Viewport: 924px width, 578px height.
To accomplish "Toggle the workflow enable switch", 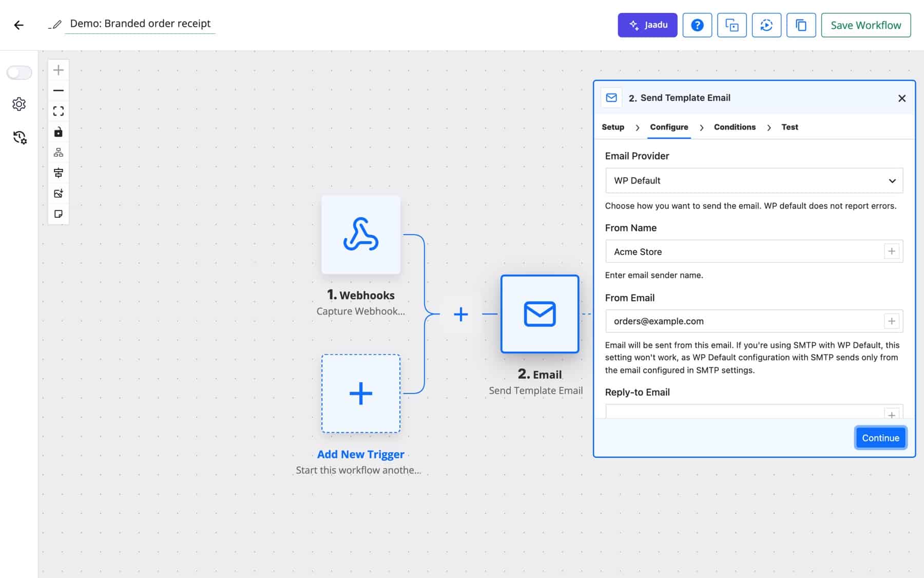I will pyautogui.click(x=20, y=72).
